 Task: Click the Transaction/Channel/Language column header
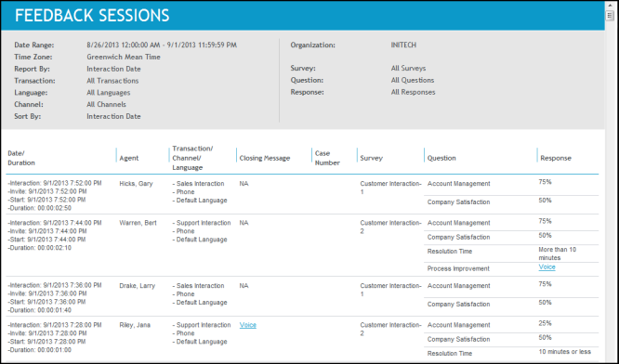(192, 158)
